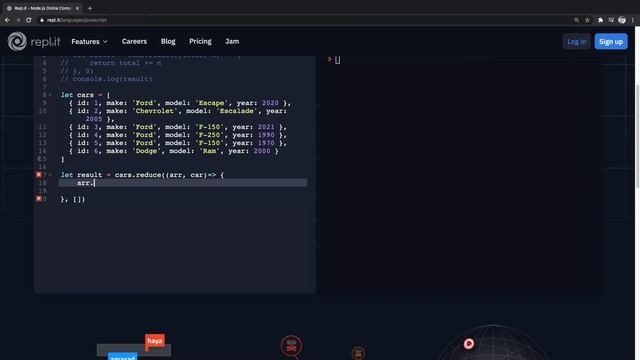Image resolution: width=640 pixels, height=360 pixels.
Task: Click the red robot circle icon
Action: point(291,346)
